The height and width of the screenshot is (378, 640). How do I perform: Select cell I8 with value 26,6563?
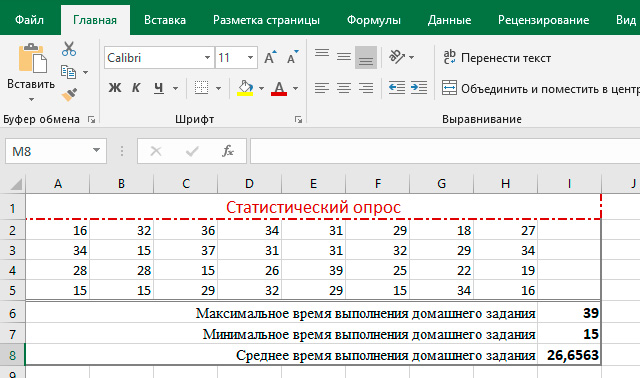(x=569, y=355)
